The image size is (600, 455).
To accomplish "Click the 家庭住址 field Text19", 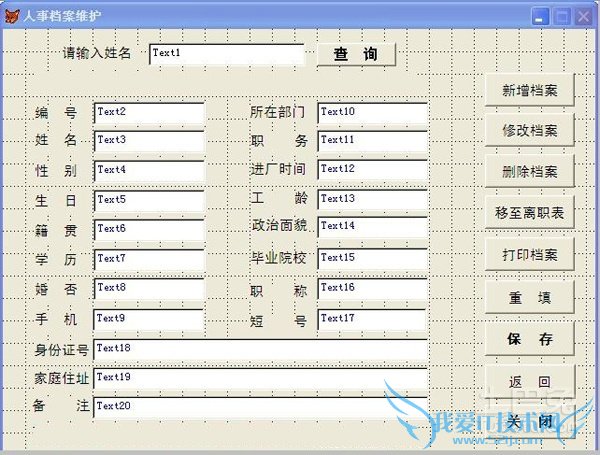I will pos(260,379).
